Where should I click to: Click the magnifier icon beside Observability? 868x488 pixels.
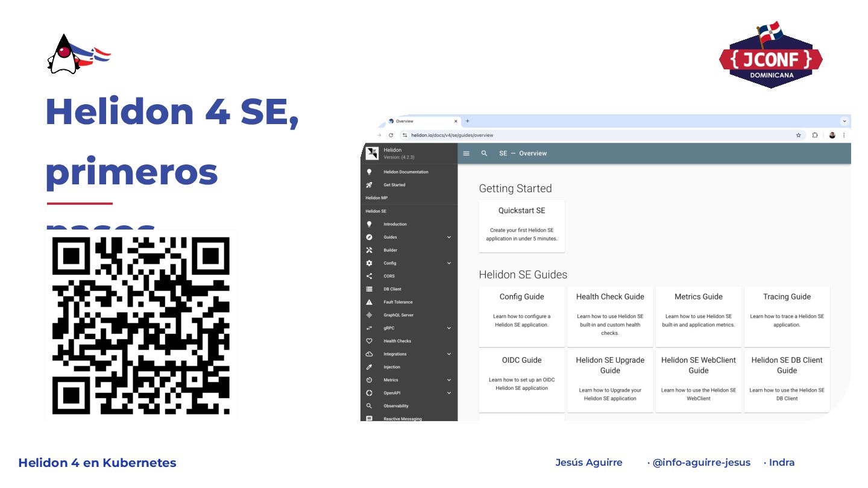(370, 406)
